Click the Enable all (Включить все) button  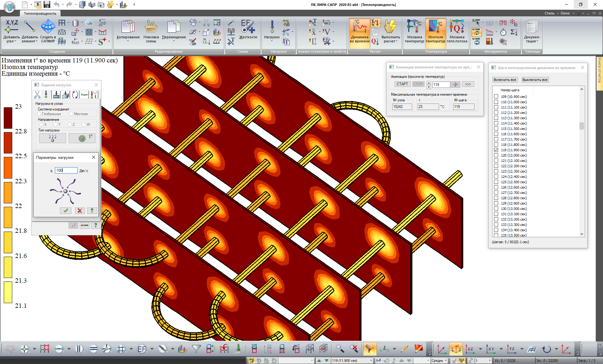[505, 80]
